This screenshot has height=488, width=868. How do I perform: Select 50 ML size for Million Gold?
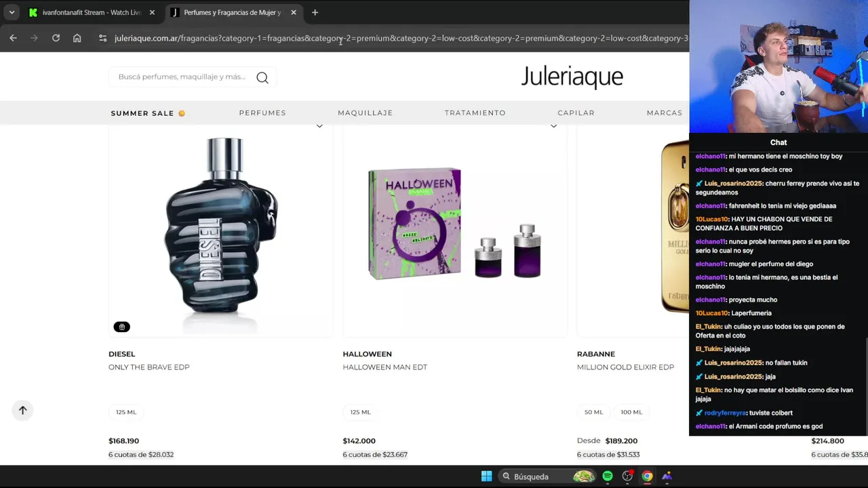(x=593, y=412)
